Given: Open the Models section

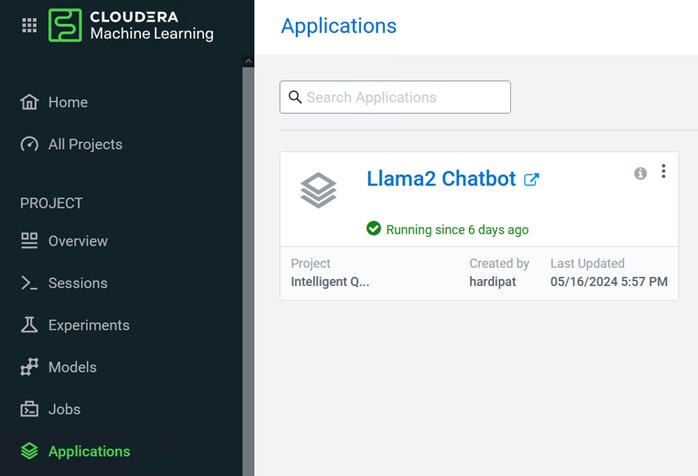Looking at the screenshot, I should pyautogui.click(x=73, y=367).
